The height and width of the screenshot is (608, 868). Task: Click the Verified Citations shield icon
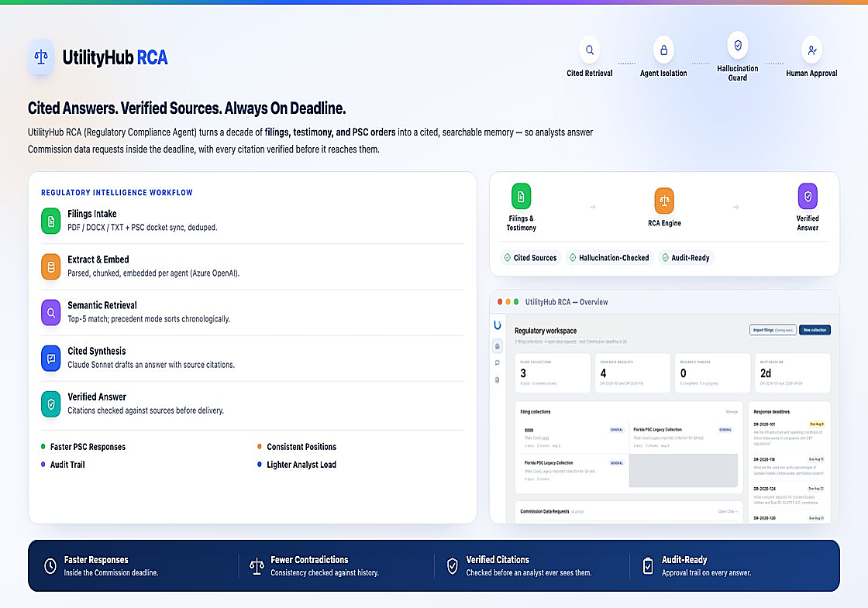pos(453,566)
